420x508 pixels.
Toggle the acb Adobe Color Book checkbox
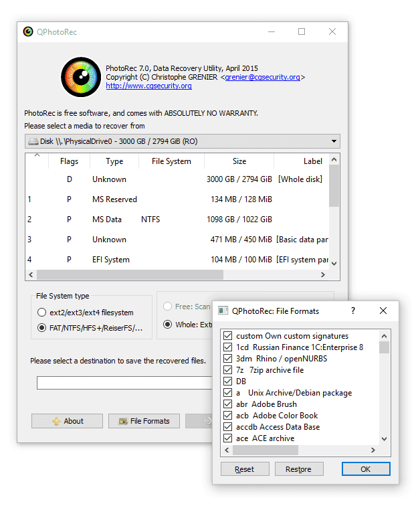click(227, 416)
